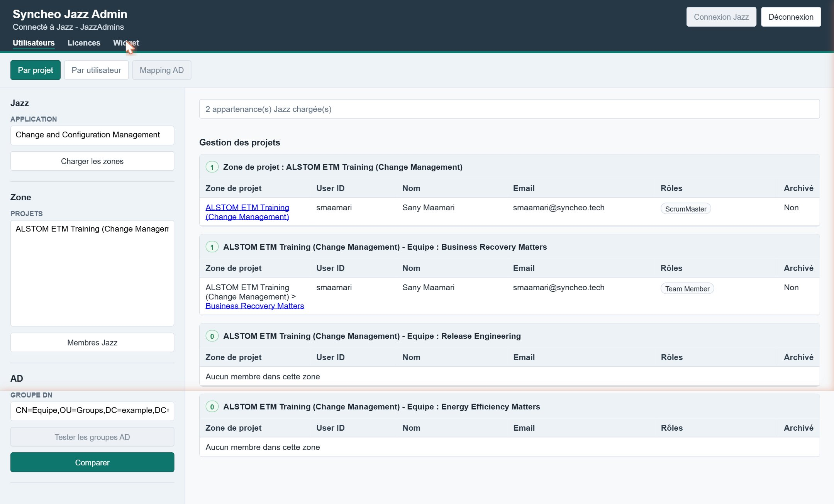Image resolution: width=834 pixels, height=504 pixels.
Task: Select ALSTOM ETM Training in Projets list
Action: coord(92,229)
